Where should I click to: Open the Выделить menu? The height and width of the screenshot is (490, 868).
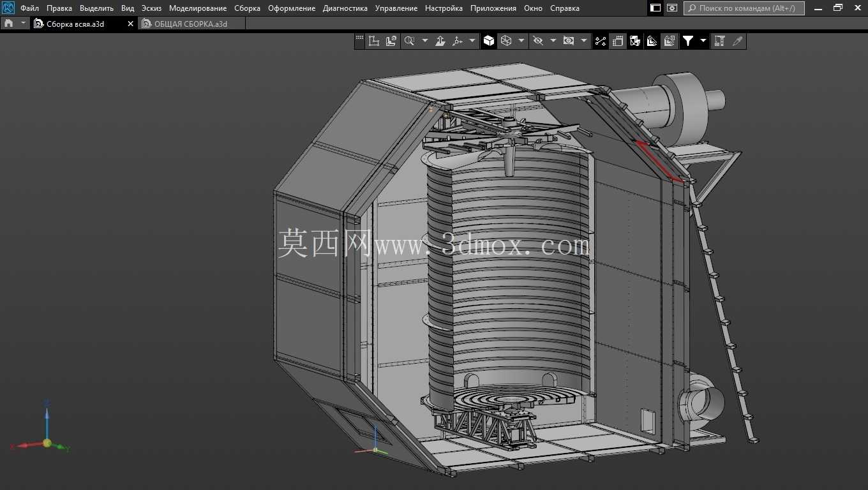(x=96, y=8)
